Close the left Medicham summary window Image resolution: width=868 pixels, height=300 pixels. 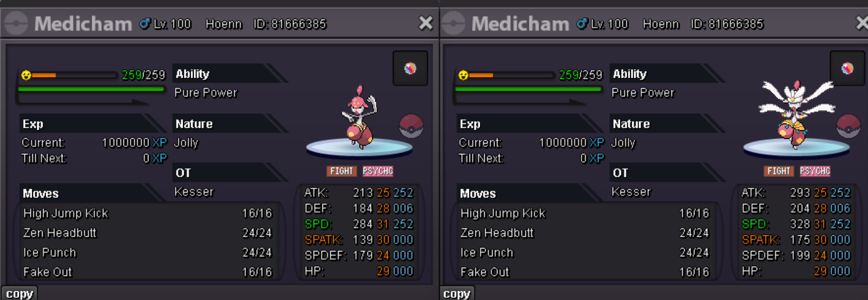(426, 23)
